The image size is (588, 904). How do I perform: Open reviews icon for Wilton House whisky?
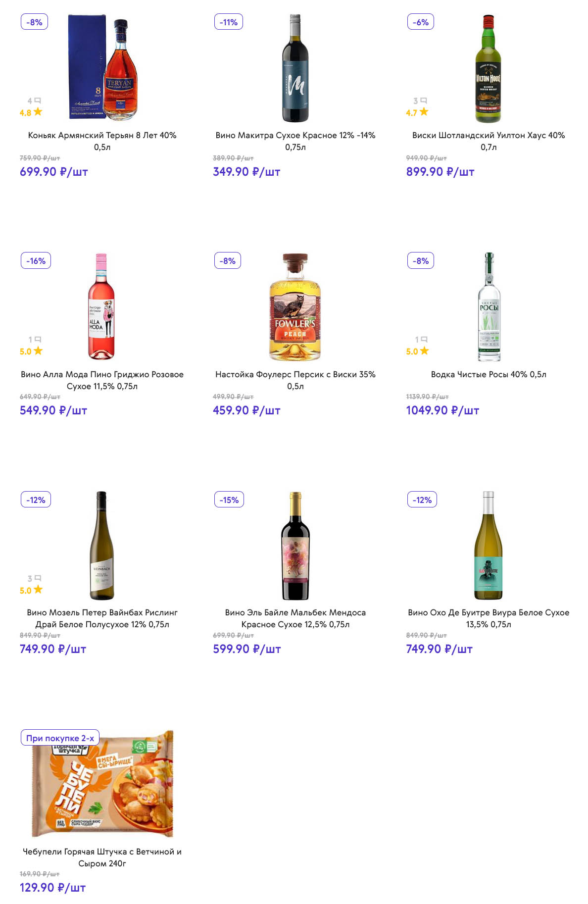pos(424,100)
